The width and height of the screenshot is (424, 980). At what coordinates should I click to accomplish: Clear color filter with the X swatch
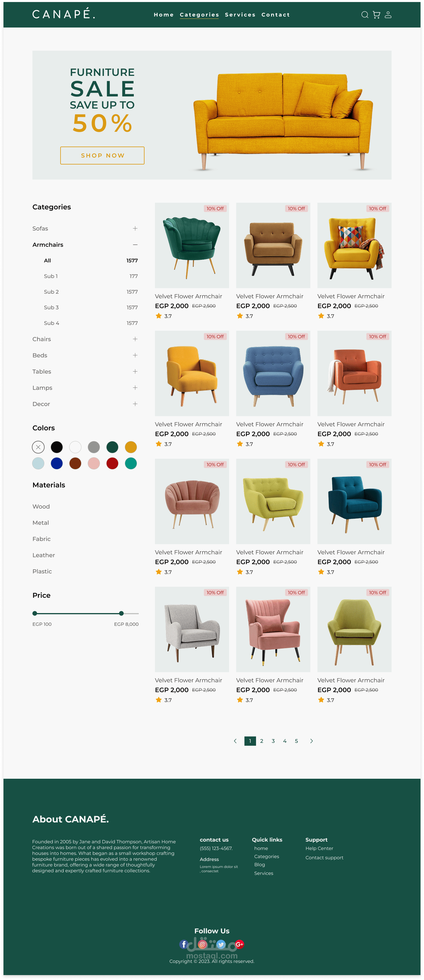point(38,447)
